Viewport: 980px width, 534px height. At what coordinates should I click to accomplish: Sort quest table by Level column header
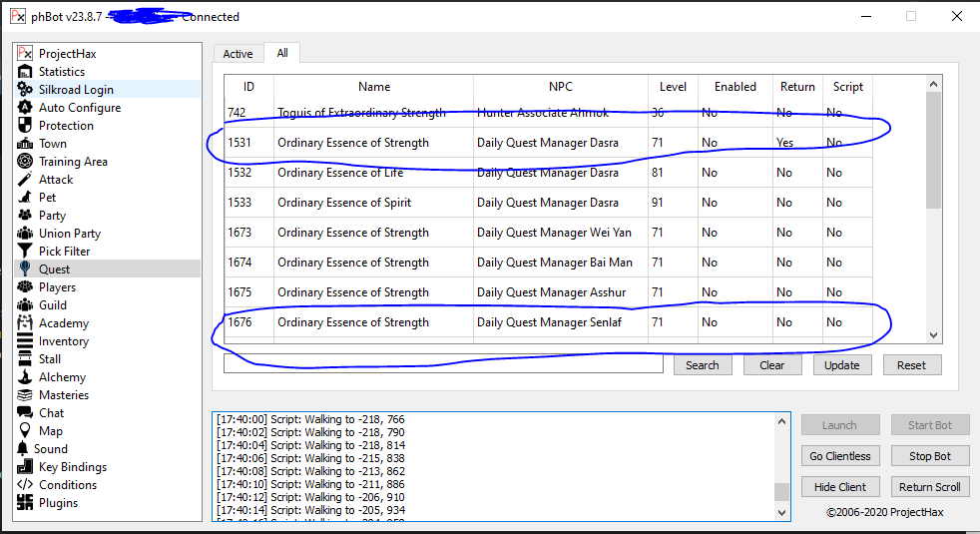pyautogui.click(x=673, y=87)
